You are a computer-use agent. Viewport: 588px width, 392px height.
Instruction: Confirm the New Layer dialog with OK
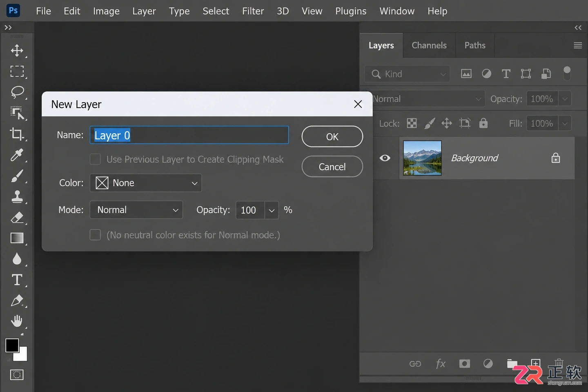pyautogui.click(x=332, y=137)
